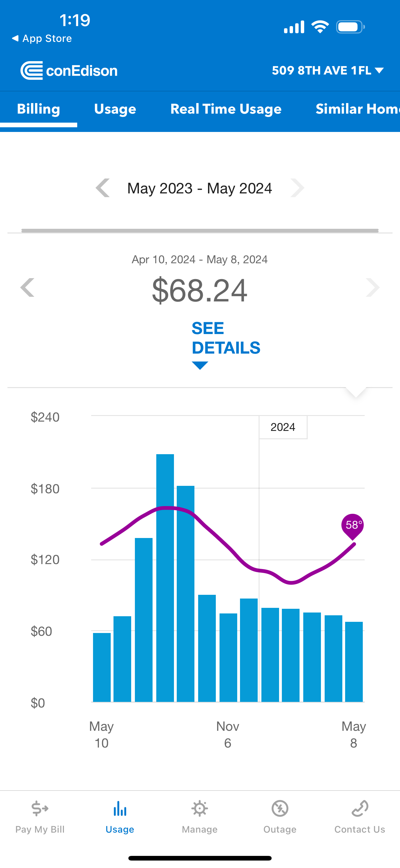Open the Real Time Usage tab
This screenshot has height=868, width=400.
pos(226,109)
